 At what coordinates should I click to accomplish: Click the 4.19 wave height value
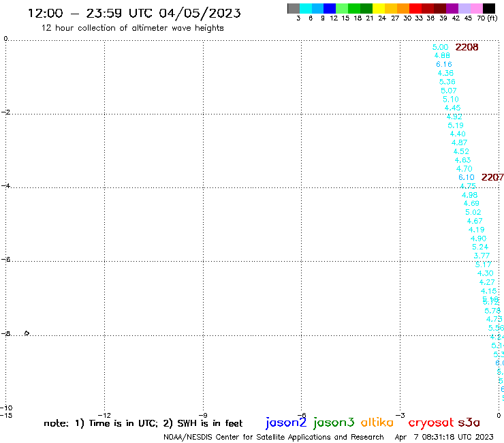point(476,230)
